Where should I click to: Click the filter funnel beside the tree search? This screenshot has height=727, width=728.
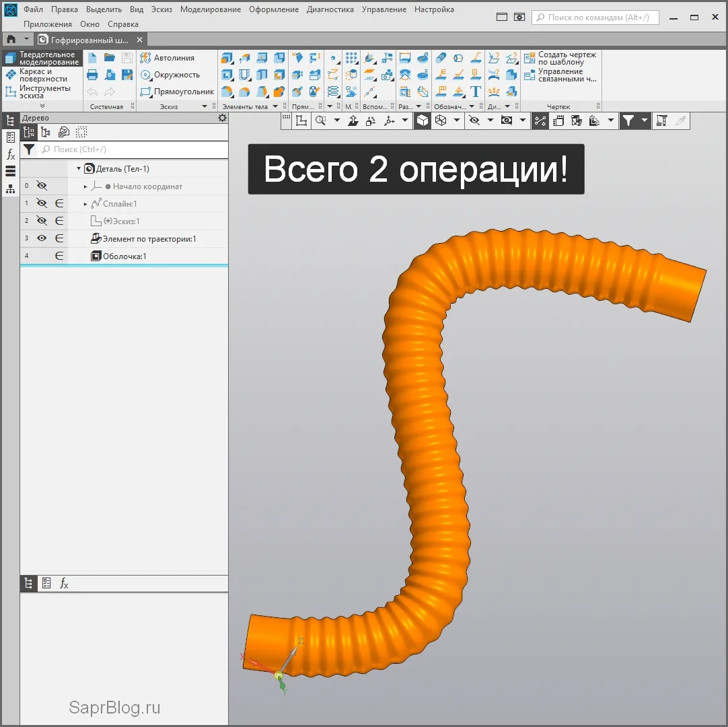(29, 149)
